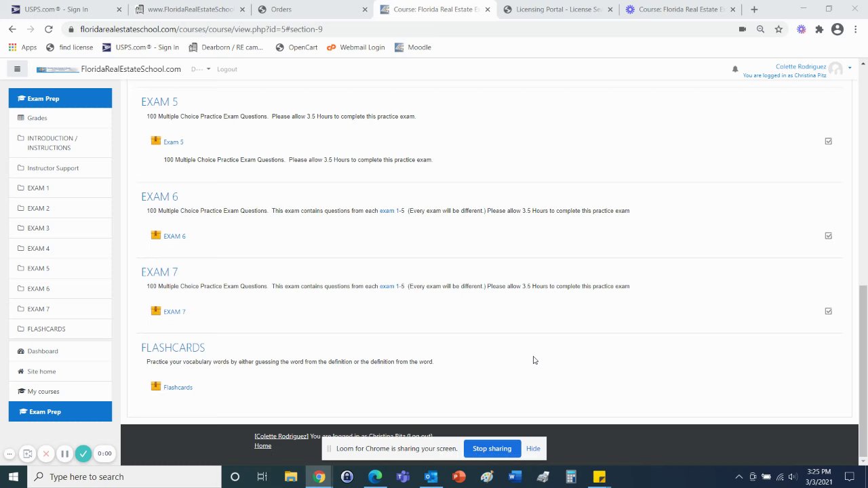
Task: Click the Home link in footer
Action: click(262, 445)
